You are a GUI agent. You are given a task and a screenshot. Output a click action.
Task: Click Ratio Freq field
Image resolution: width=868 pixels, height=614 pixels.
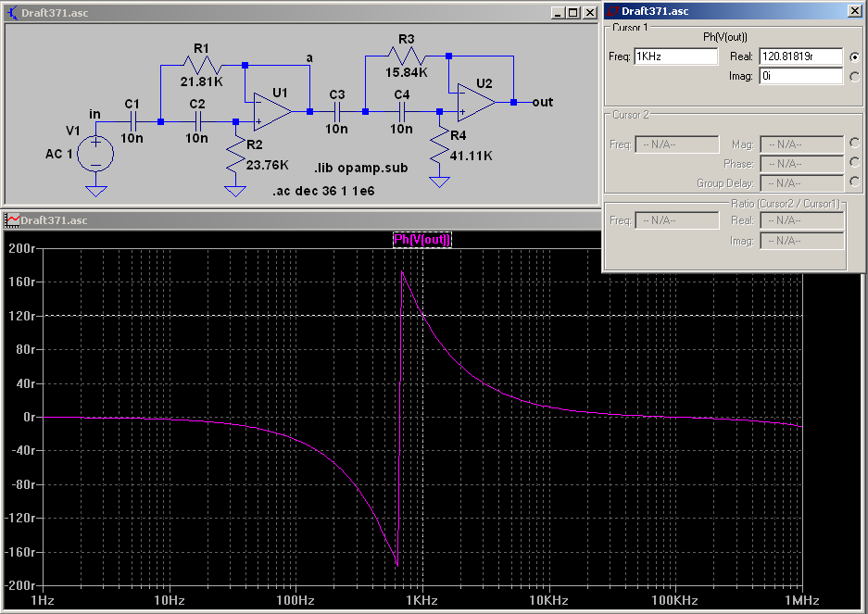677,220
